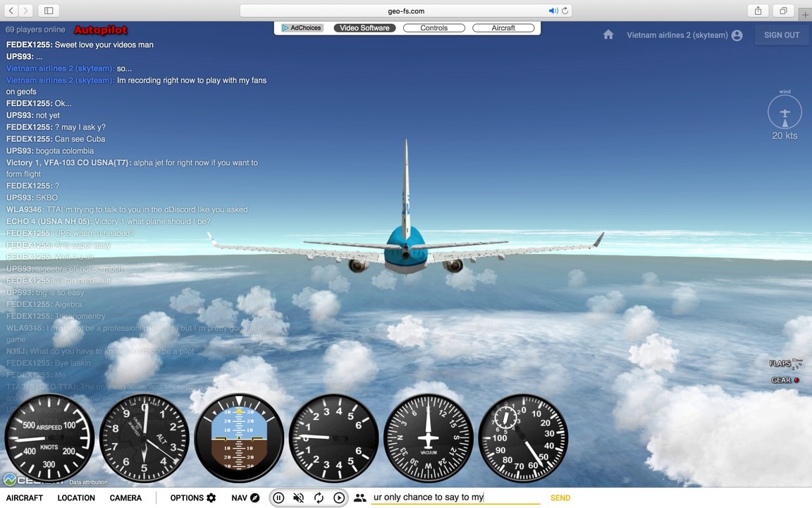812x508 pixels.
Task: Toggle the GEAR indicator
Action: [785, 380]
